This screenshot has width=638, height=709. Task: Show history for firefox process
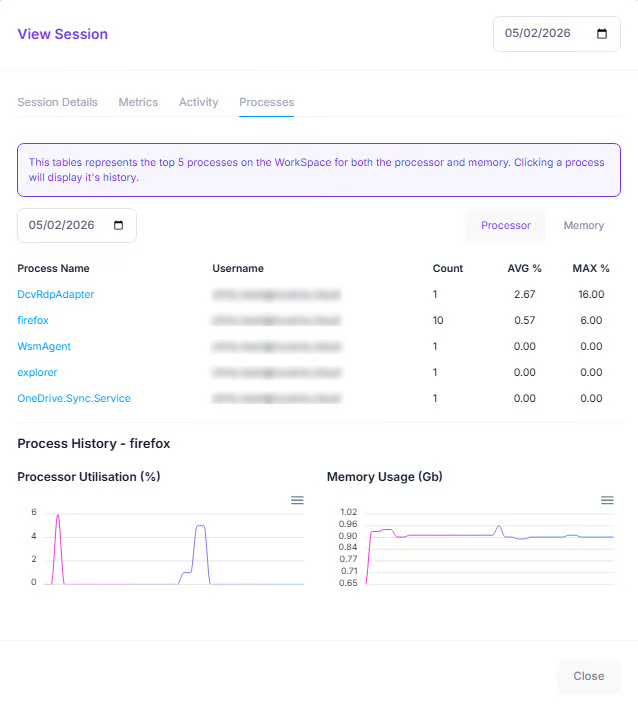pyautogui.click(x=33, y=320)
